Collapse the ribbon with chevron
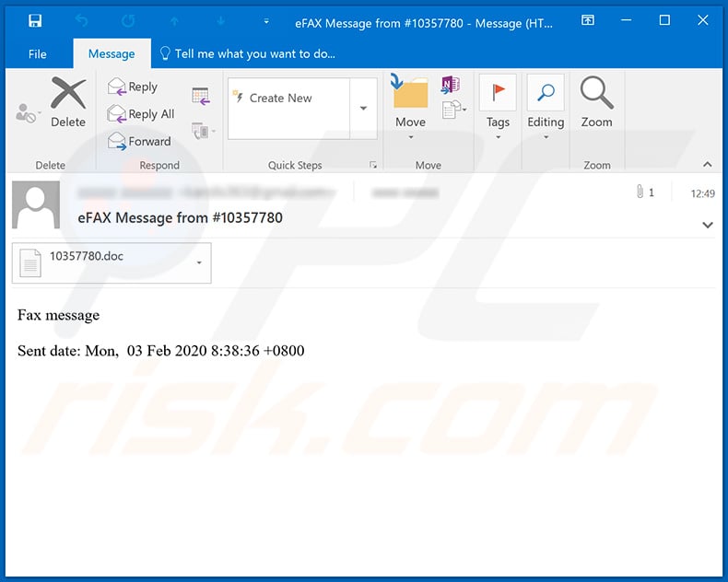Image resolution: width=728 pixels, height=582 pixels. click(x=707, y=164)
